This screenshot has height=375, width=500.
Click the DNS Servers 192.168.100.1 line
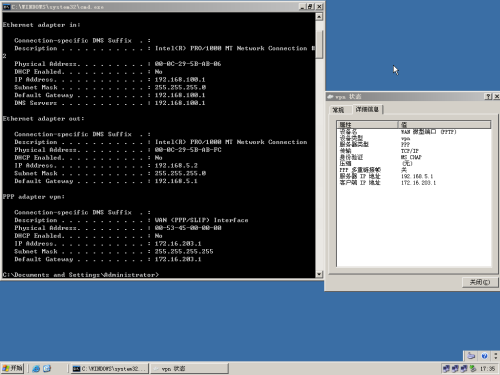point(110,103)
